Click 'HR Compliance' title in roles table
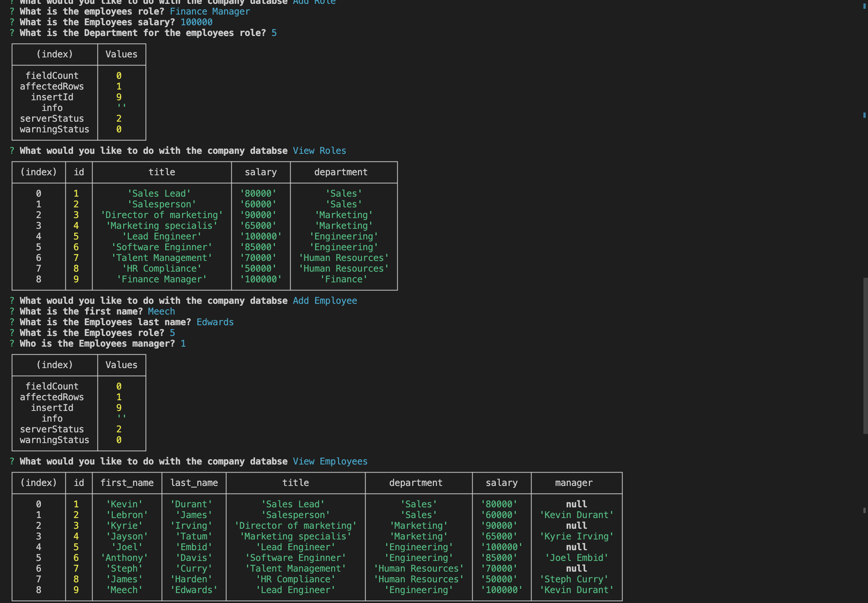 (x=162, y=269)
